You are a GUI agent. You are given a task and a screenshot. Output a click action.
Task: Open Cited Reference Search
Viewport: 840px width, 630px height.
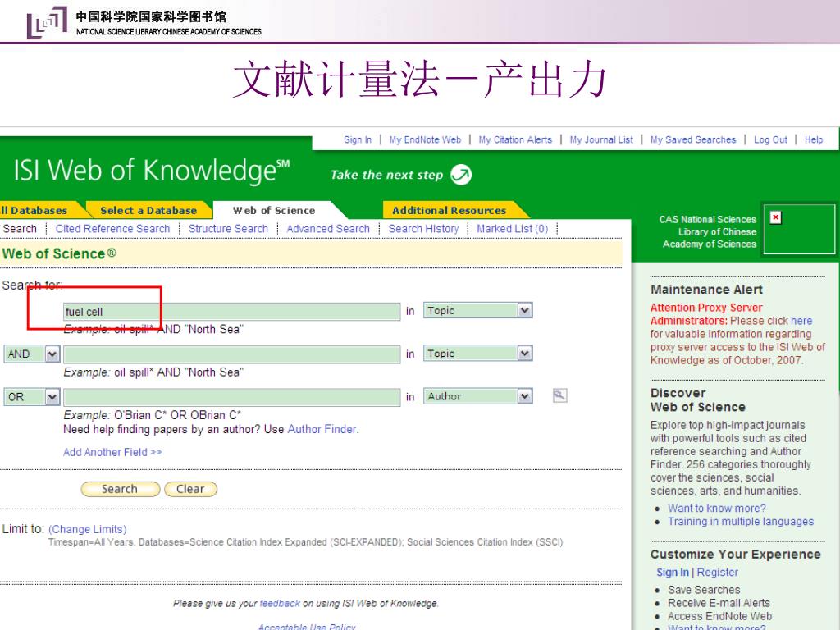pos(112,229)
